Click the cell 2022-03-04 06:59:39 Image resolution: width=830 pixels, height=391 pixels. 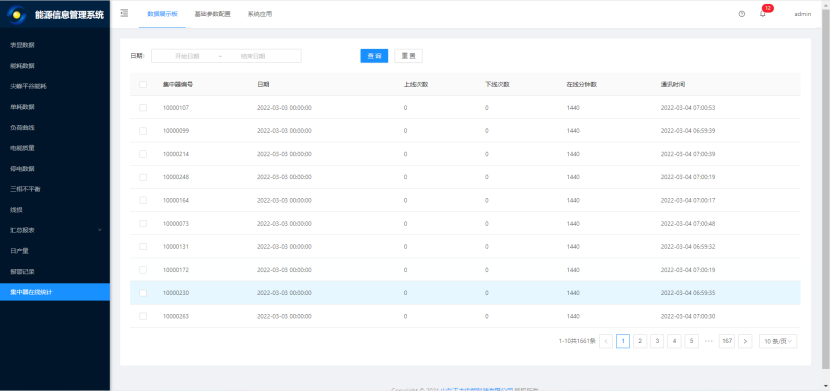[x=688, y=131]
